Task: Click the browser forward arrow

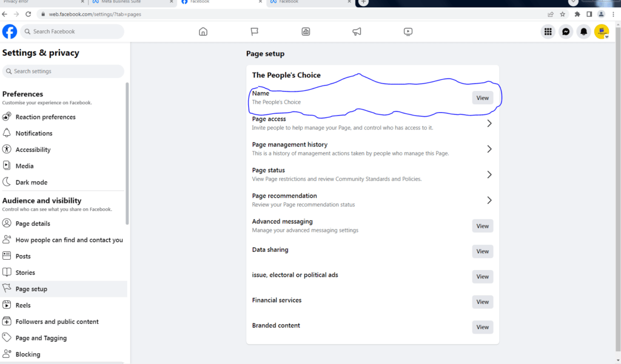Action: pyautogui.click(x=16, y=15)
